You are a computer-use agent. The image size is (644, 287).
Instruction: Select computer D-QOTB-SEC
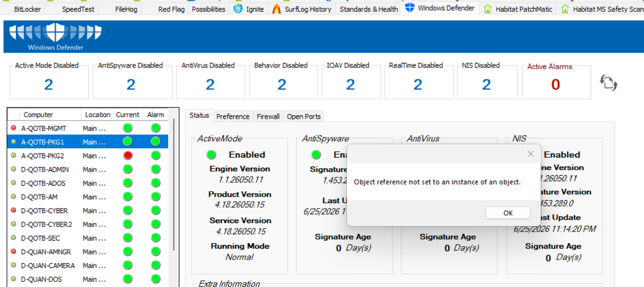point(88,238)
